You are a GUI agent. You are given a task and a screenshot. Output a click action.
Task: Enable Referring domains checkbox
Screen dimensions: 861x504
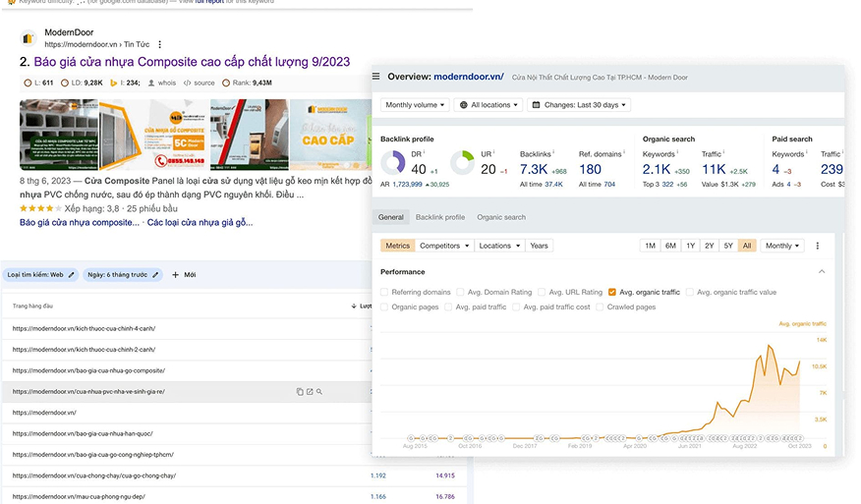(384, 292)
